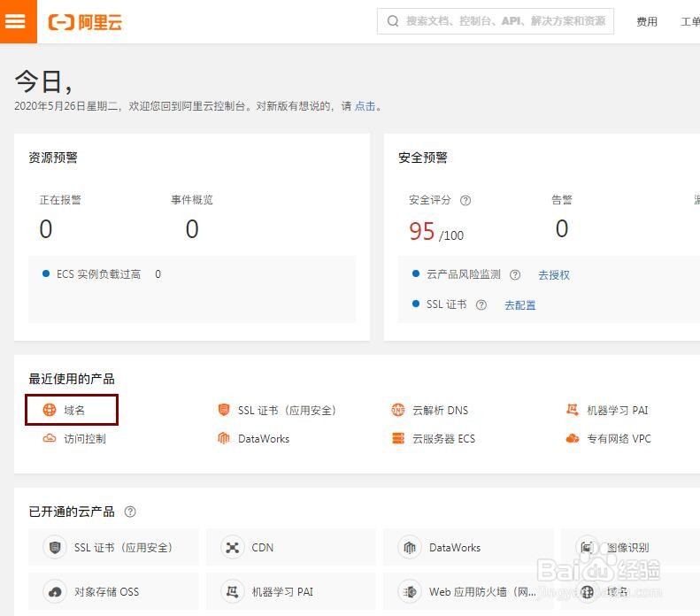Viewport: 700px width, 616px height.
Task: Open DataWorks activated product card
Action: 468,547
